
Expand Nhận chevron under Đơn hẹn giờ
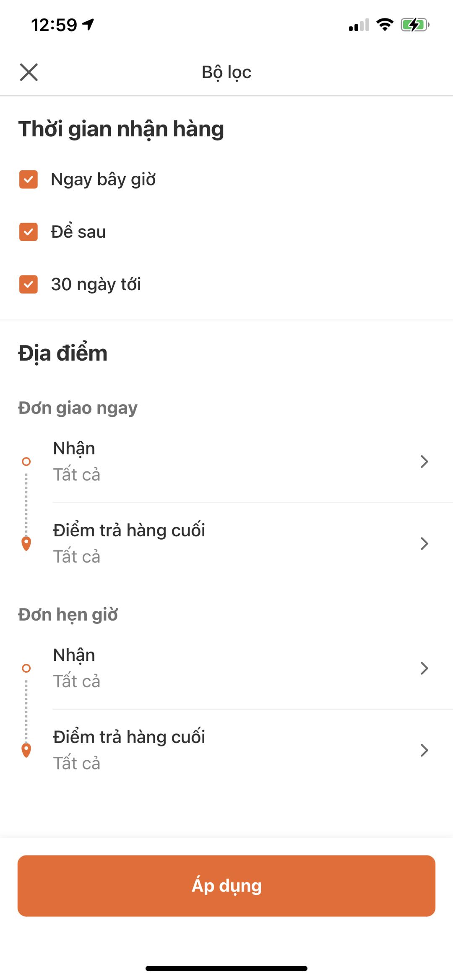pos(424,668)
